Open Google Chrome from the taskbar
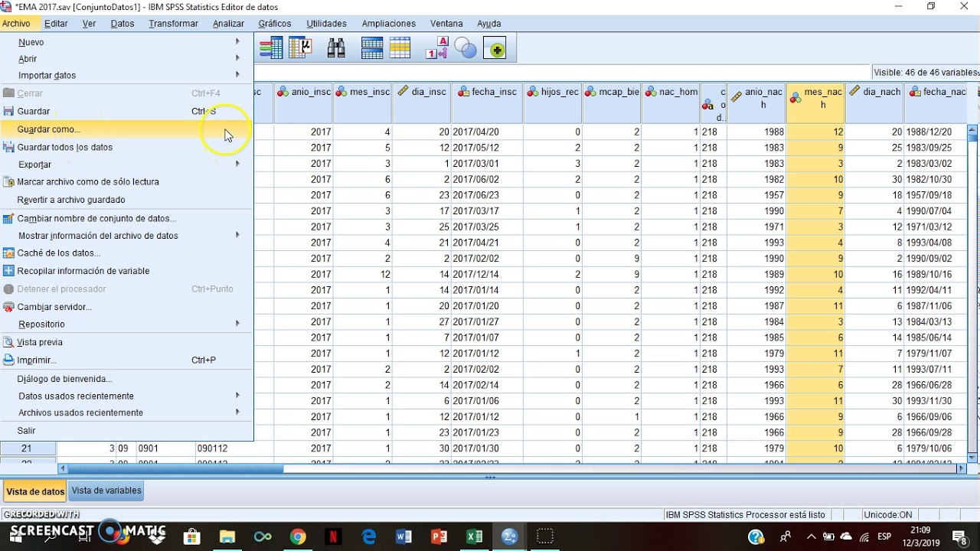 pyautogui.click(x=298, y=536)
